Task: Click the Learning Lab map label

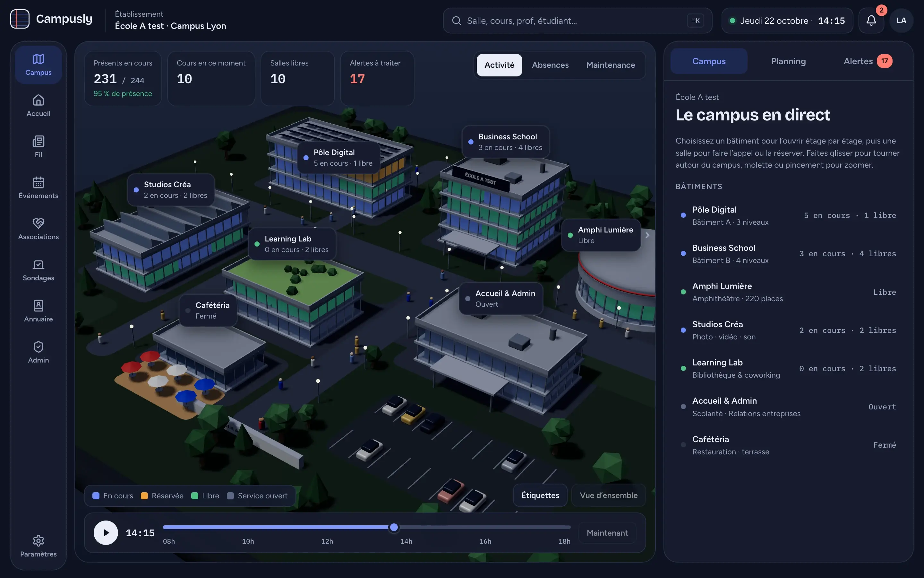Action: (292, 244)
